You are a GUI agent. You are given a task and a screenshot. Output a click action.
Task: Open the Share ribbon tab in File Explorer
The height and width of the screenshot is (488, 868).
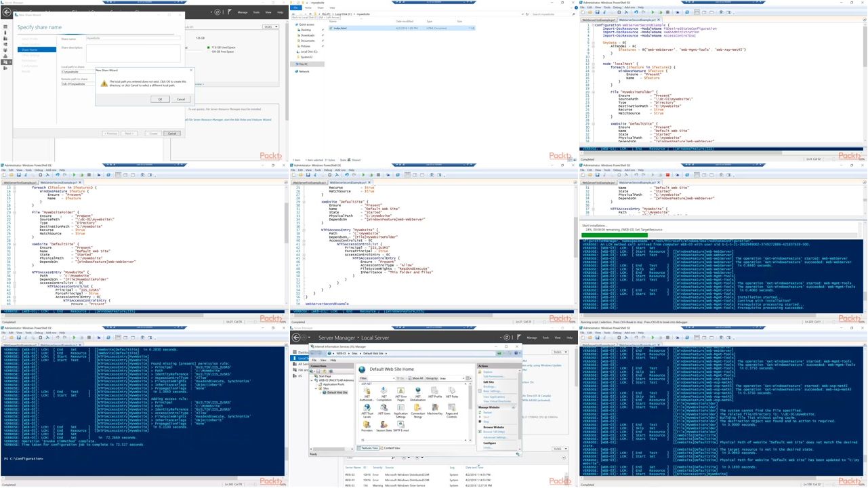tap(321, 7)
